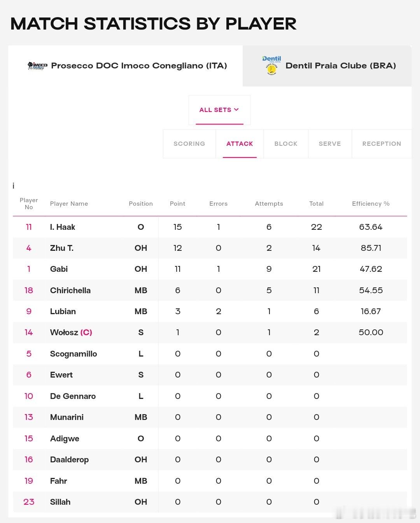This screenshot has height=523, width=420.
Task: Open the RECEPTION tab
Action: coord(381,144)
